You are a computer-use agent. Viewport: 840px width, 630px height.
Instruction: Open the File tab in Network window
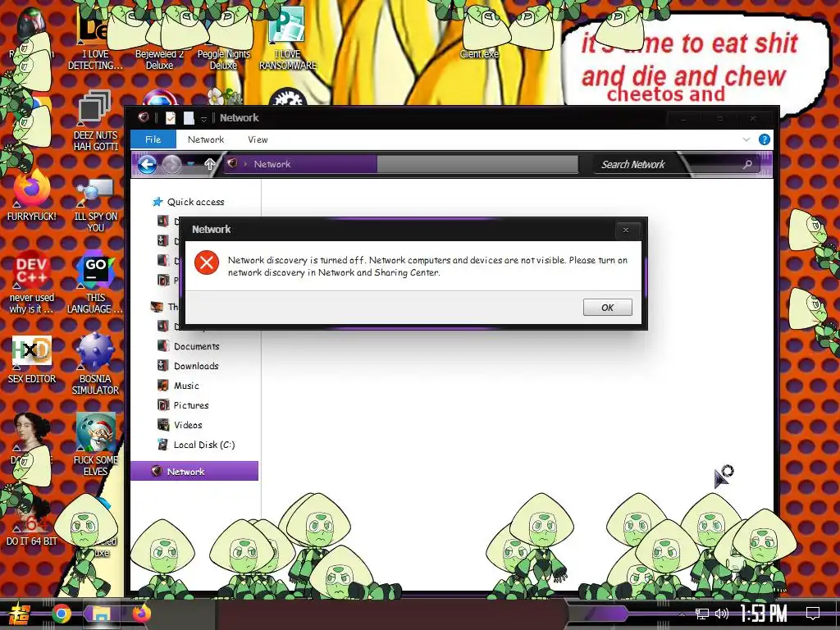(153, 139)
